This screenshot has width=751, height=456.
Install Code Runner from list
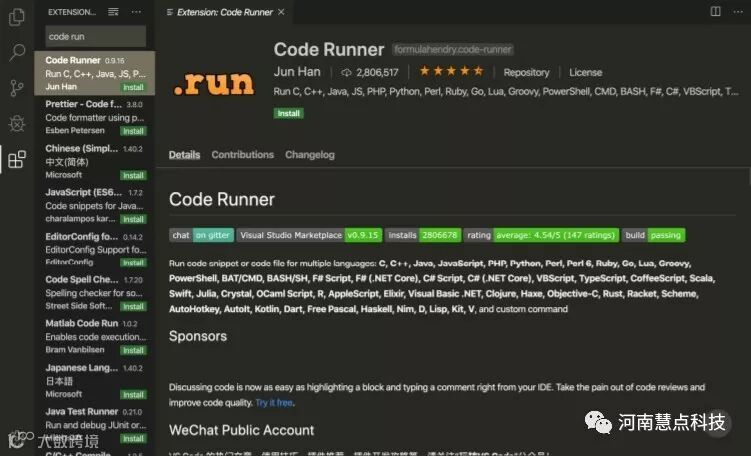coord(133,87)
